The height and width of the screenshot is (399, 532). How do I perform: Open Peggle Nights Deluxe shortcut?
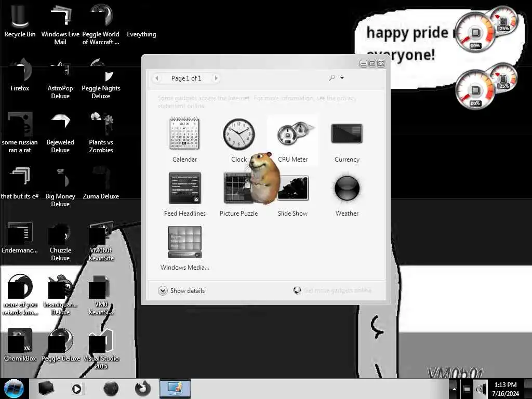101,78
